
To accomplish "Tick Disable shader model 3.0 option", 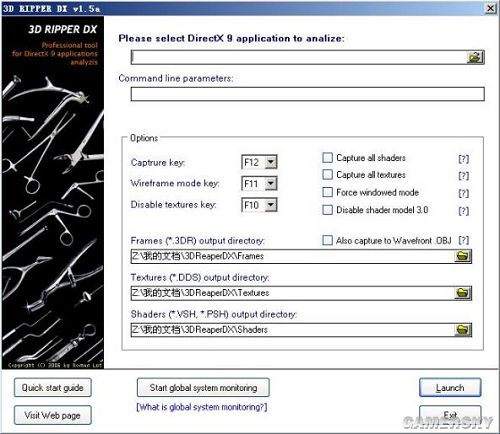I will pyautogui.click(x=328, y=210).
